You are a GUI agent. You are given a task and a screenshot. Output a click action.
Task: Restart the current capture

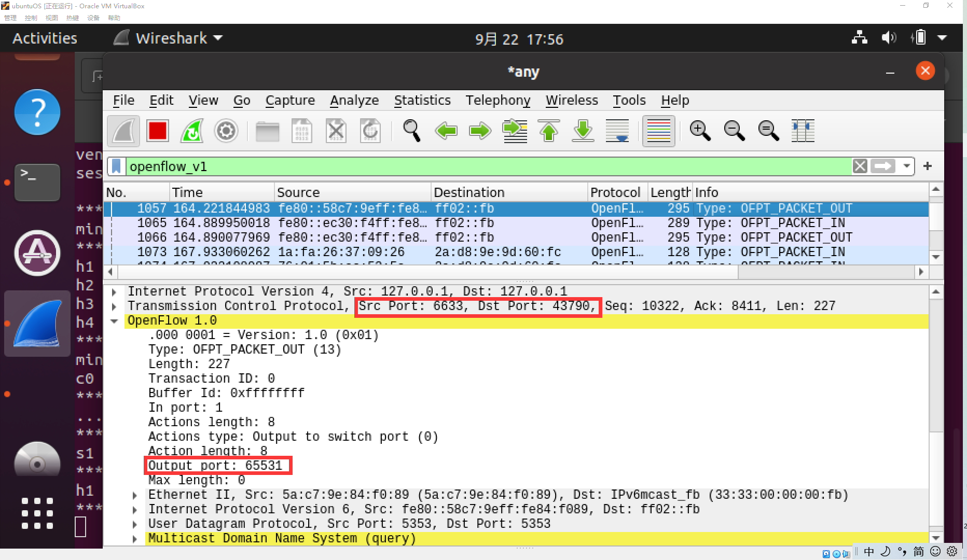pyautogui.click(x=192, y=131)
